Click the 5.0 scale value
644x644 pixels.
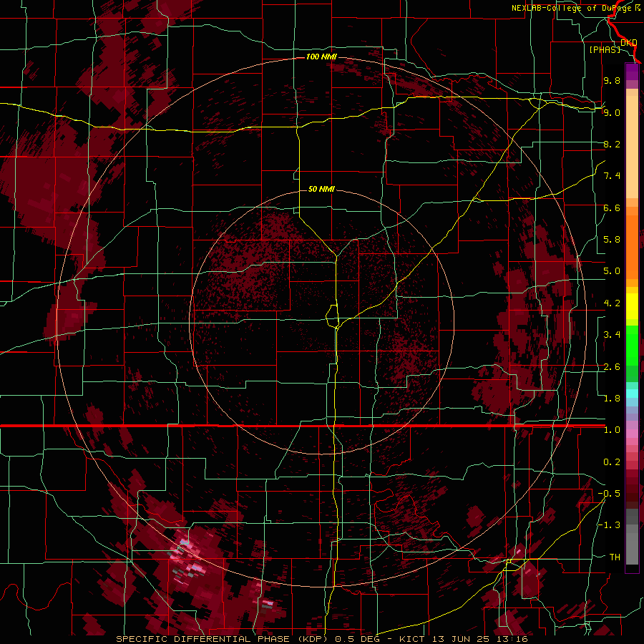coord(612,271)
